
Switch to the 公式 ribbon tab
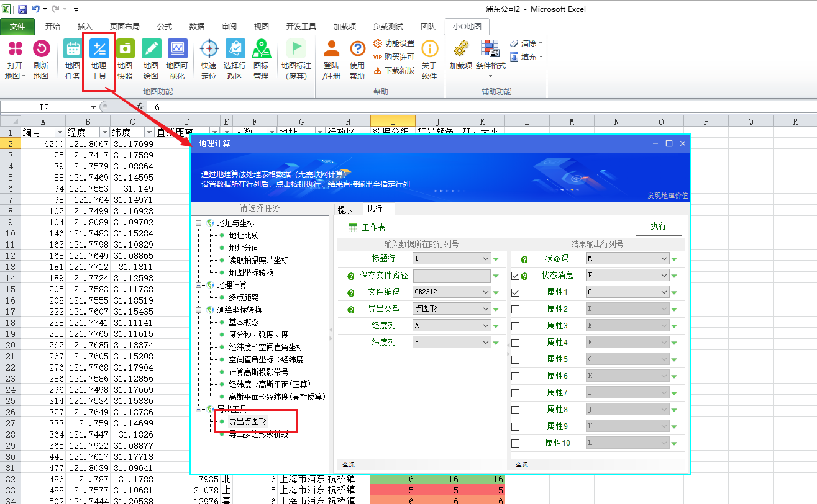(x=165, y=27)
